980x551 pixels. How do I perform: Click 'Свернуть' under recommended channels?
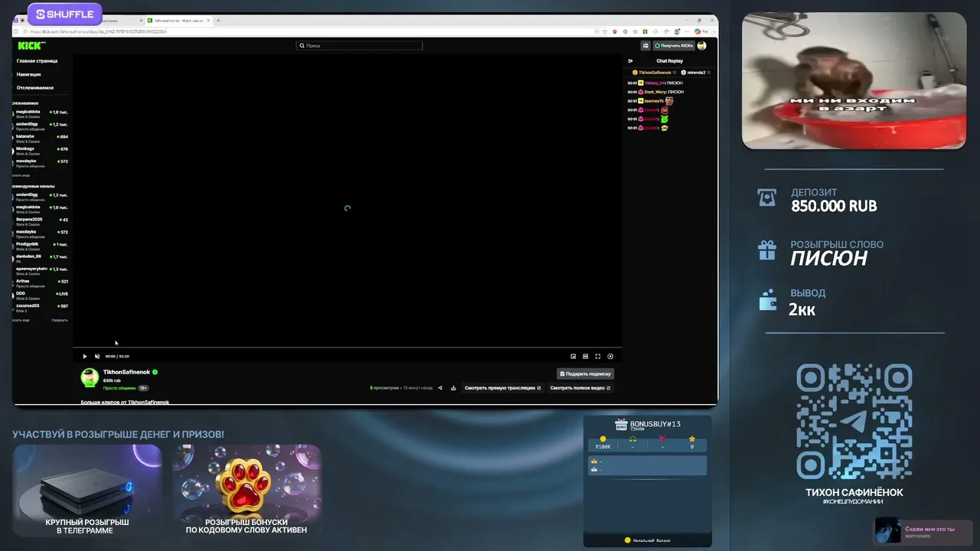tap(60, 320)
